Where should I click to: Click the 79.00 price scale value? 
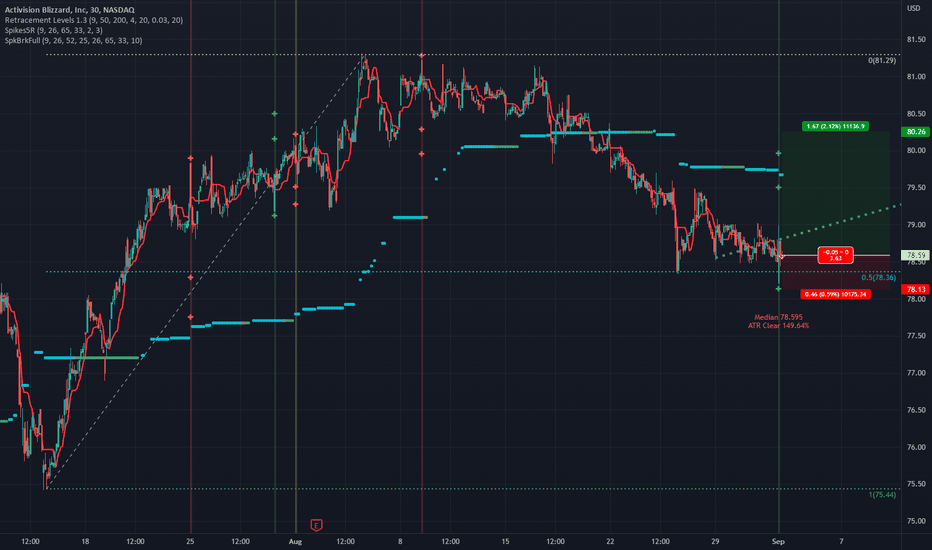(x=916, y=225)
